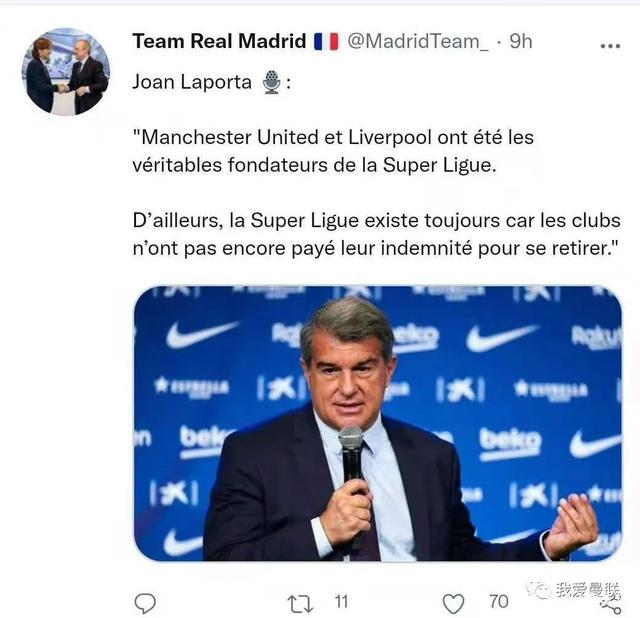640x618 pixels.
Task: Retweet using the arrows icon
Action: 299,602
